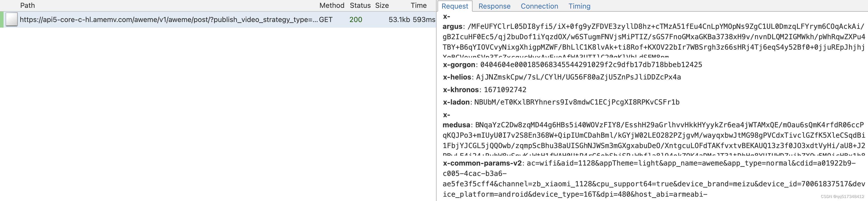The image size is (868, 201).
Task: Sort by the Method column header
Action: [332, 5]
